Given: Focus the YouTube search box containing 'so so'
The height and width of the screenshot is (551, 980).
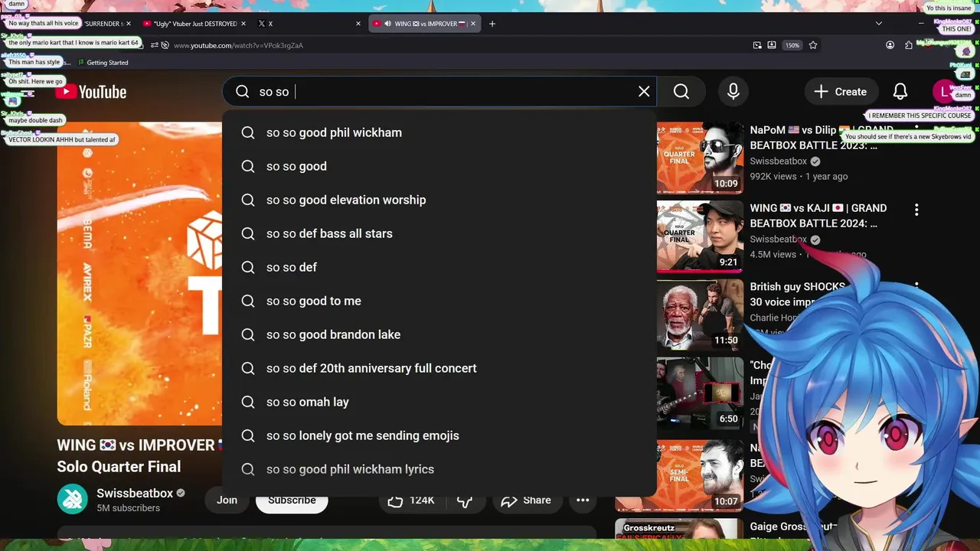Looking at the screenshot, I should (439, 92).
